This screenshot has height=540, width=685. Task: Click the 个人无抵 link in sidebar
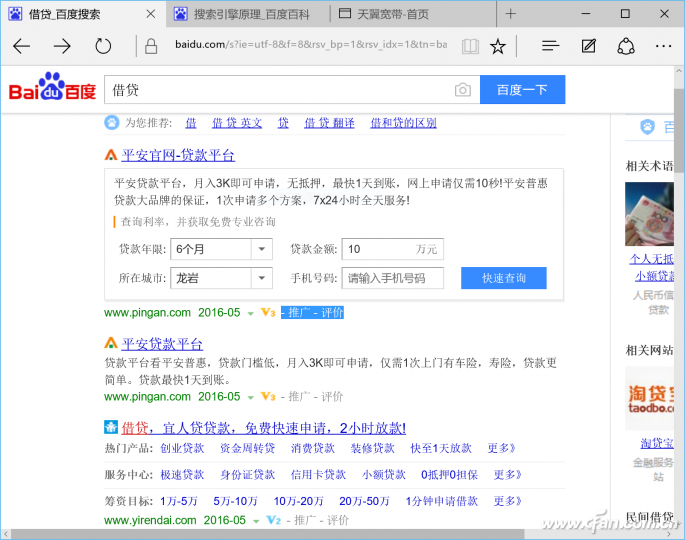[651, 259]
